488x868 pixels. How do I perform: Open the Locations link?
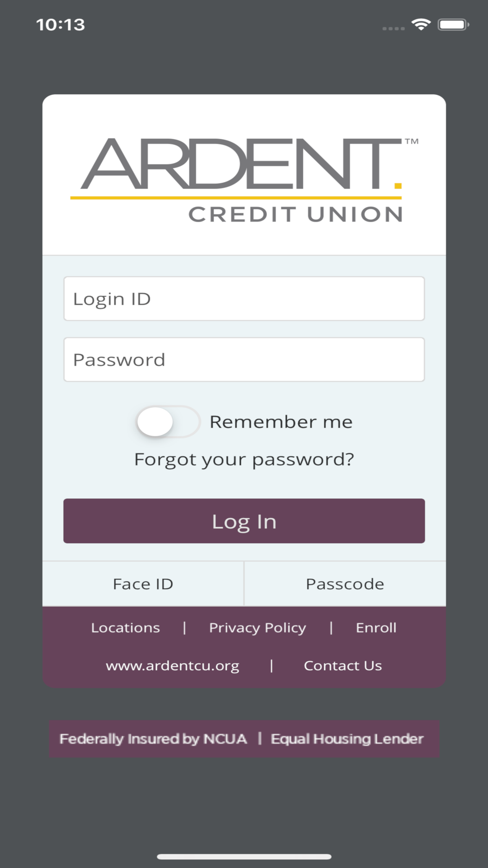click(x=125, y=628)
